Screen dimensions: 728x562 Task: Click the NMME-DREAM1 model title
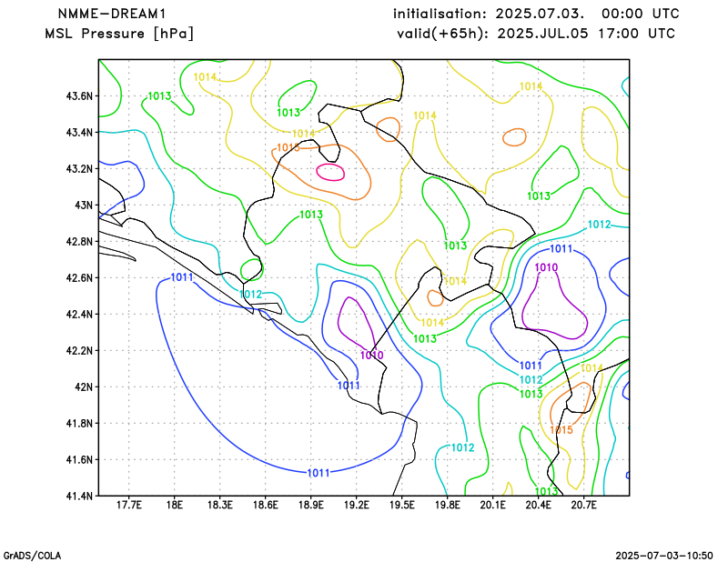click(x=112, y=14)
